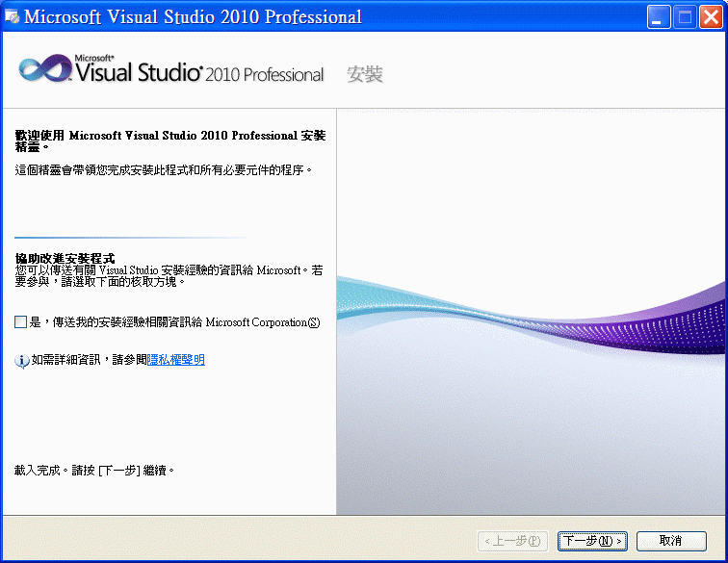The width and height of the screenshot is (728, 563).
Task: Open the 隱私權聲明 privacy statement link
Action: point(176,360)
